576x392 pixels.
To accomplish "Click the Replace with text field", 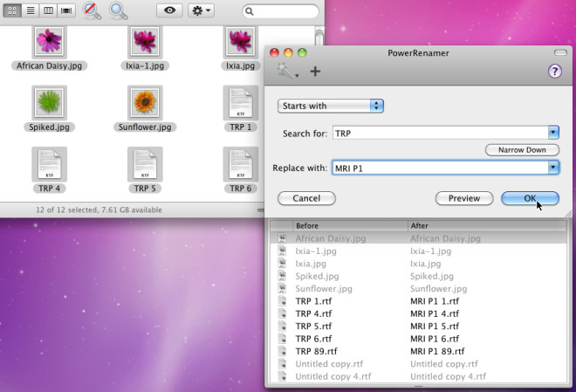I will point(441,168).
